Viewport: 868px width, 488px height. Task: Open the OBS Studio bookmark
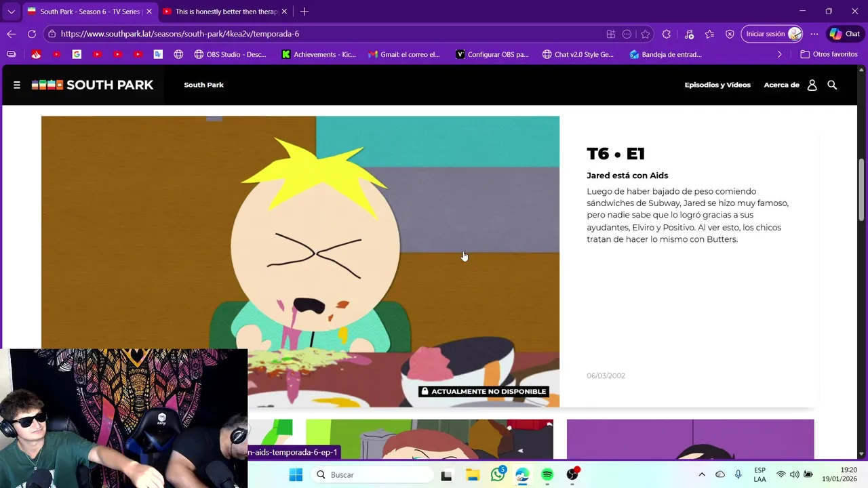tap(230, 54)
